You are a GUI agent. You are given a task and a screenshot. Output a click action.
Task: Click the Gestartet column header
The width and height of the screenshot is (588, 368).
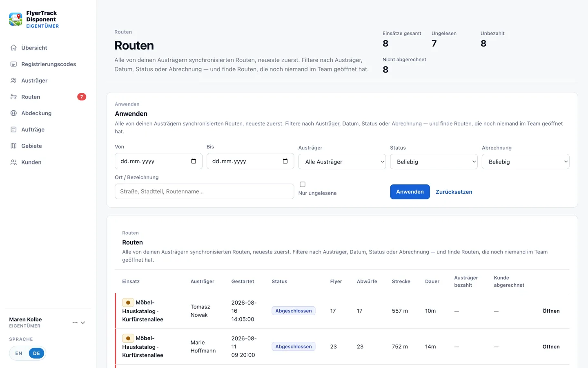click(243, 281)
